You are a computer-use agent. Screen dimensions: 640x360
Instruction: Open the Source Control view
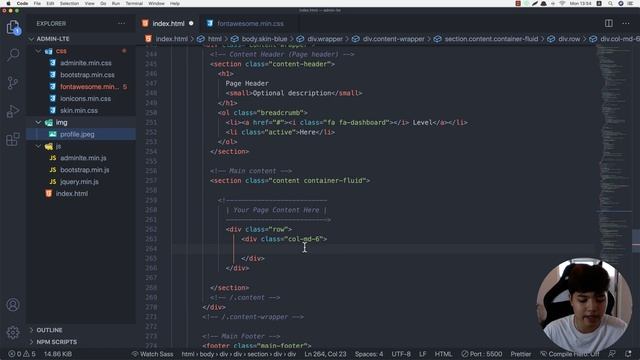click(13, 83)
